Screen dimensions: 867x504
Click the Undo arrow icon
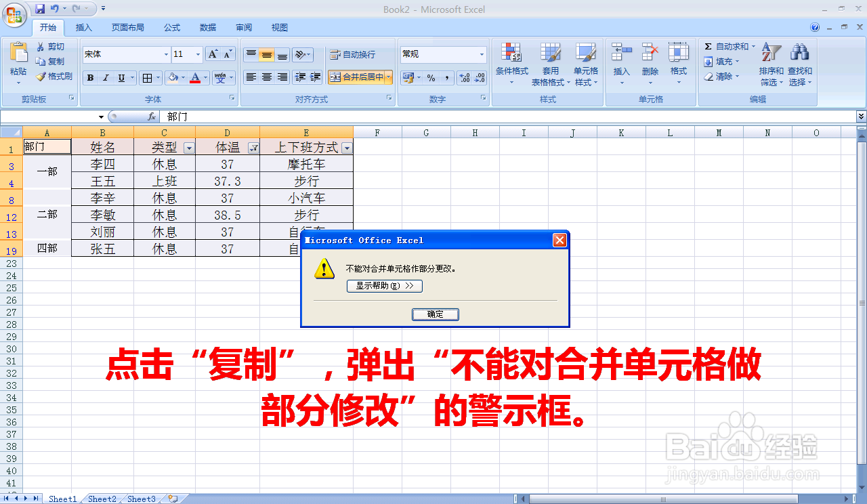tap(54, 9)
